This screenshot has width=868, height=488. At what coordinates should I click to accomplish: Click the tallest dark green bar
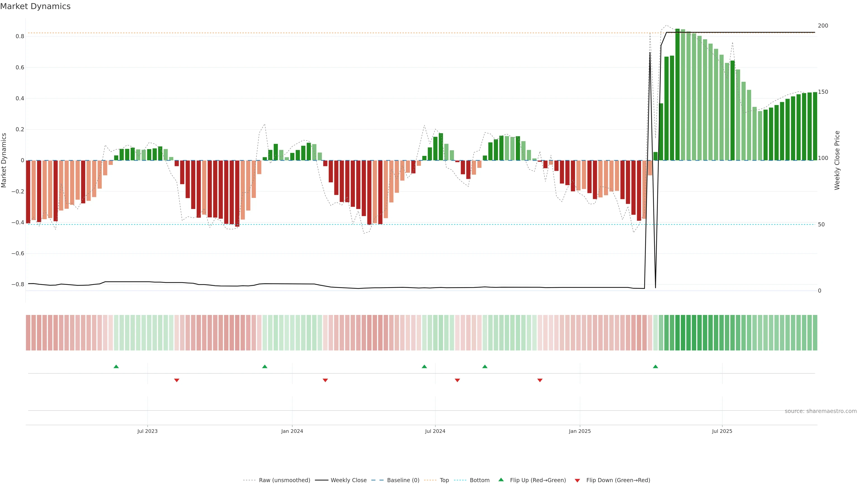[x=677, y=94]
